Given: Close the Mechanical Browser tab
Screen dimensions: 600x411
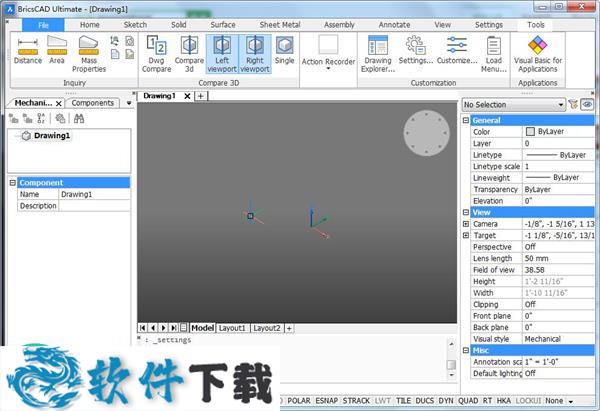Looking at the screenshot, I should point(59,103).
